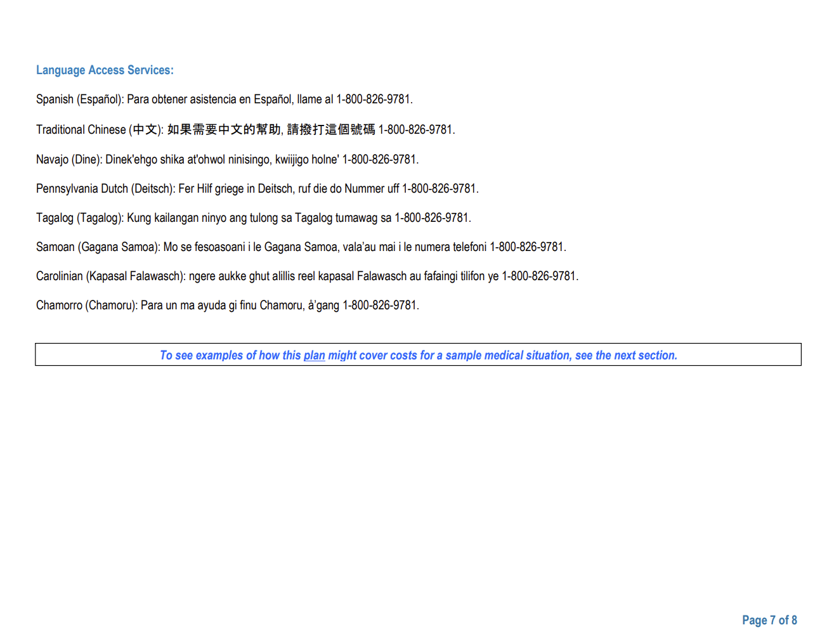Click the Tagalog assistance line

point(254,217)
